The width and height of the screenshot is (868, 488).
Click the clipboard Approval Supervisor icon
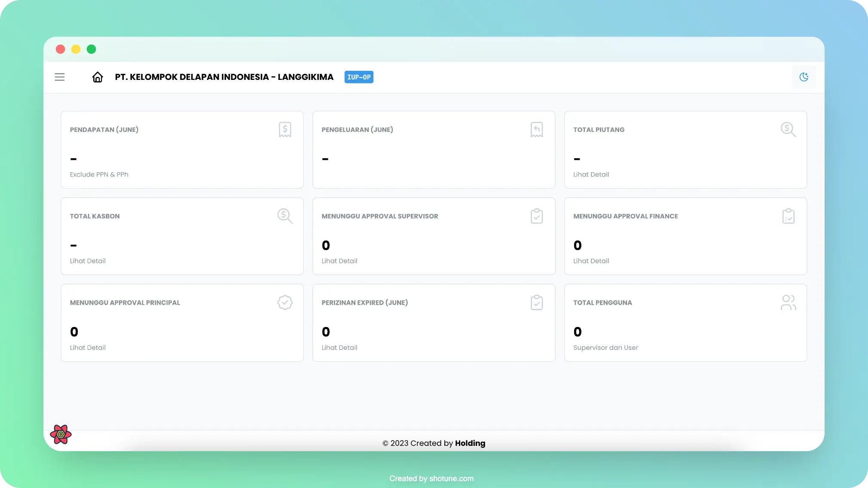click(x=536, y=216)
